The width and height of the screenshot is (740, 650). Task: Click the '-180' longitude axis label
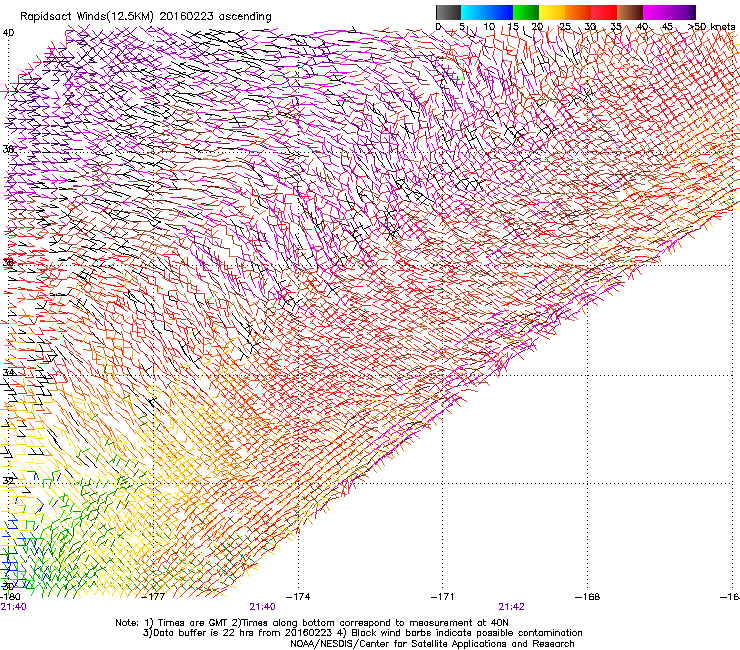pos(10,596)
